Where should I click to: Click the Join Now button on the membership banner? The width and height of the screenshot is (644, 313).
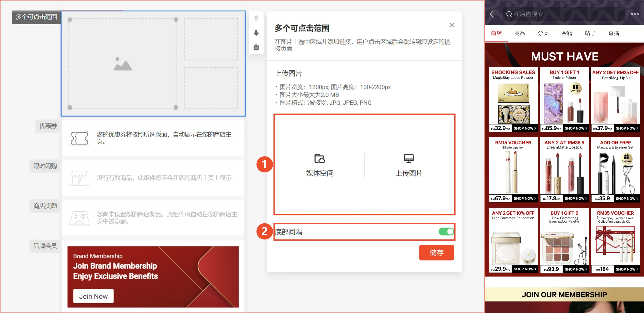coord(93,296)
